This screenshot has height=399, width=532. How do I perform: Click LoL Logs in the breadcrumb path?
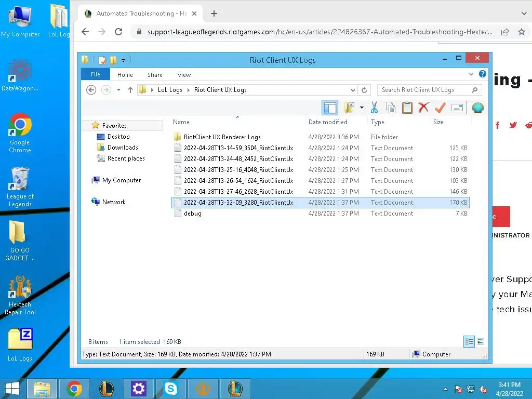(170, 90)
